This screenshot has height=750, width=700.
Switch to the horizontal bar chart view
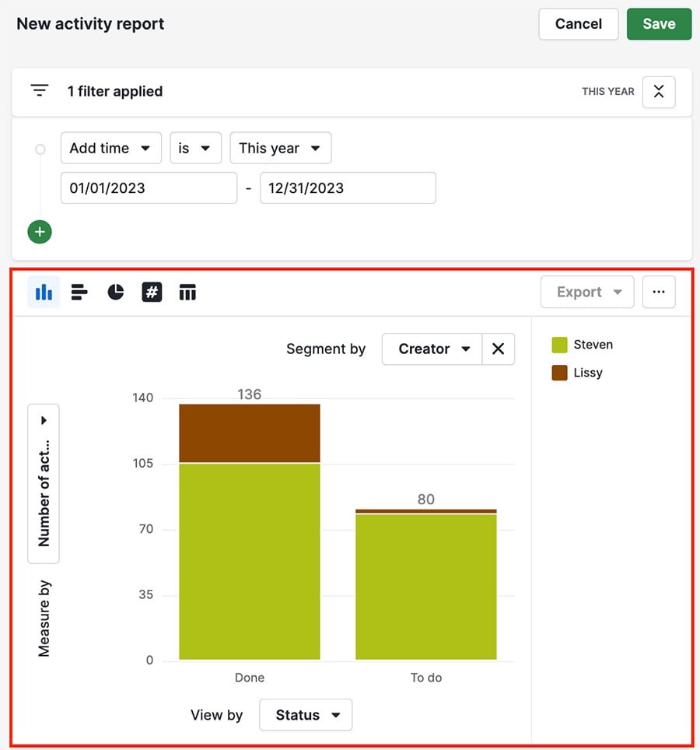coord(79,292)
